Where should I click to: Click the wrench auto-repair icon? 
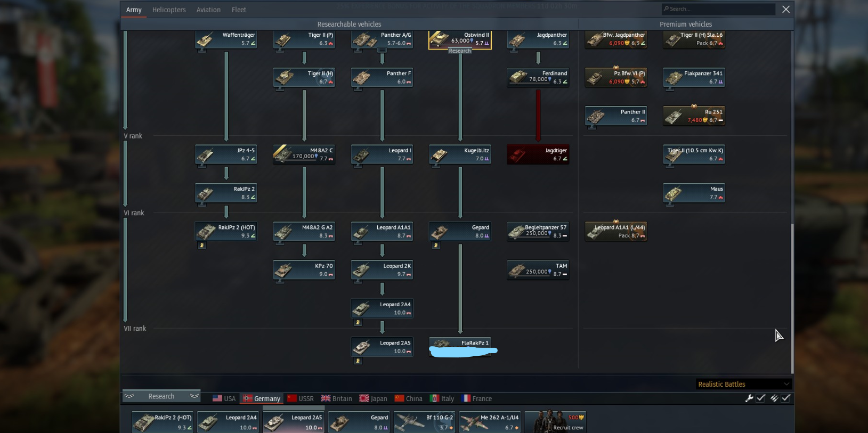(749, 398)
